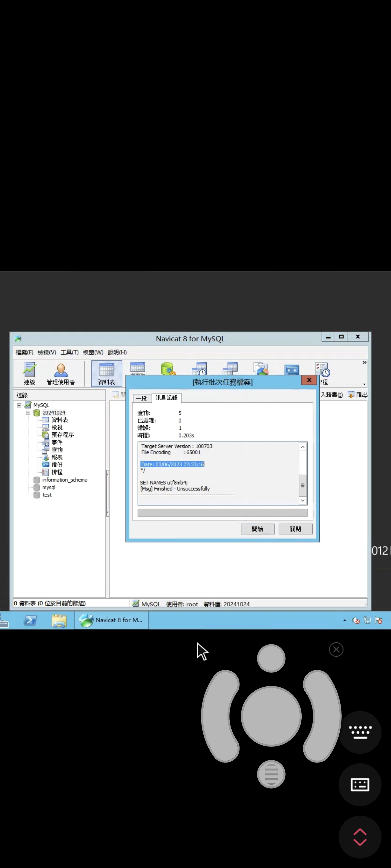Viewport: 391px width, 868px height.
Task: Click the empty progress bar in the dialog
Action: tap(222, 513)
